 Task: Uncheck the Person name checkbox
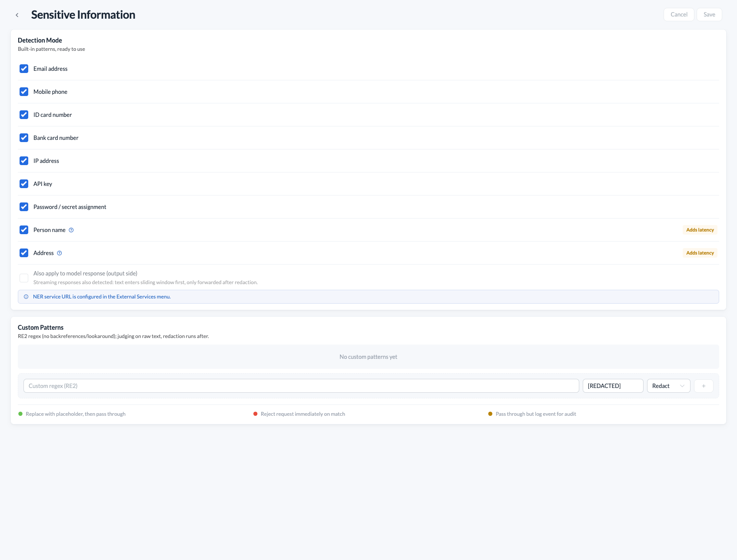click(x=24, y=230)
